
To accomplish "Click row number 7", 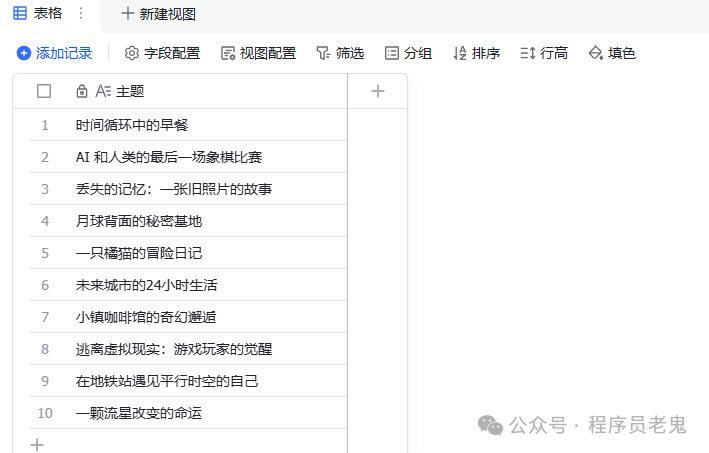I will coord(45,317).
